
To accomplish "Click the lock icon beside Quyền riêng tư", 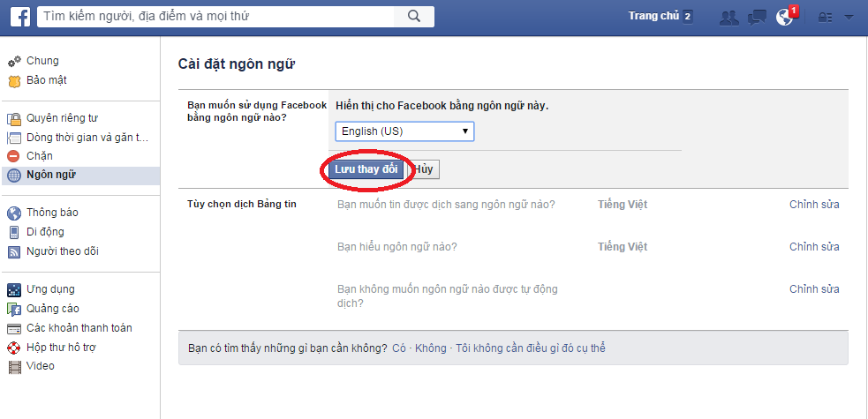I will coord(14,119).
